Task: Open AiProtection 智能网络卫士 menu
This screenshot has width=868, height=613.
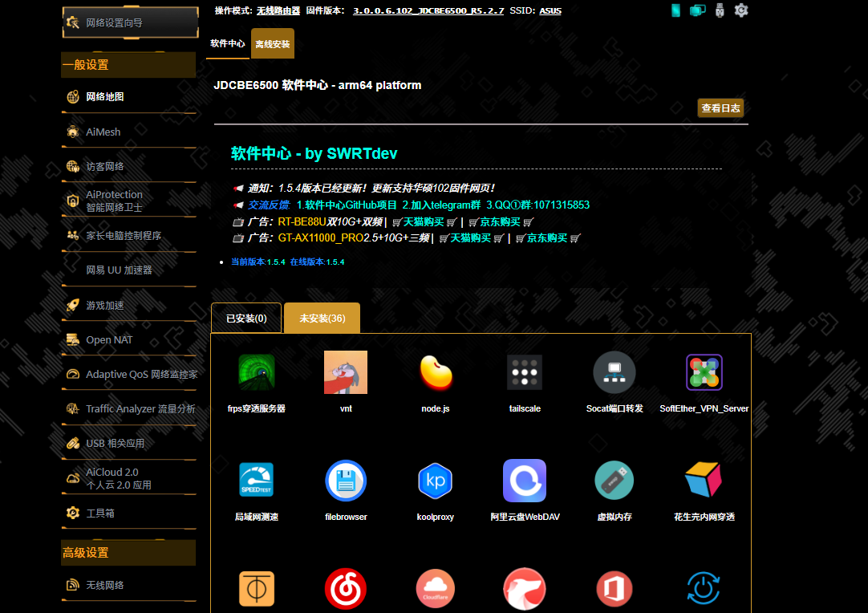Action: pyautogui.click(x=129, y=201)
